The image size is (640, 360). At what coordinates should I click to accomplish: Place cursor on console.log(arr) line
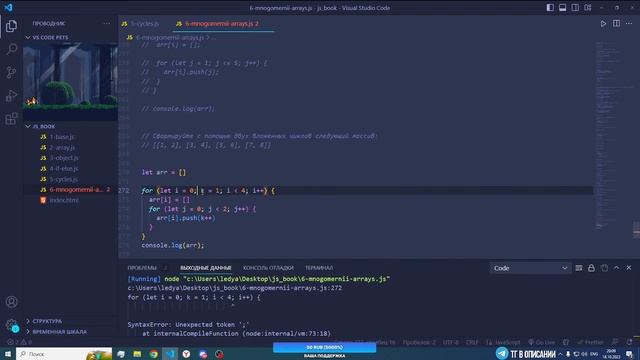point(173,245)
